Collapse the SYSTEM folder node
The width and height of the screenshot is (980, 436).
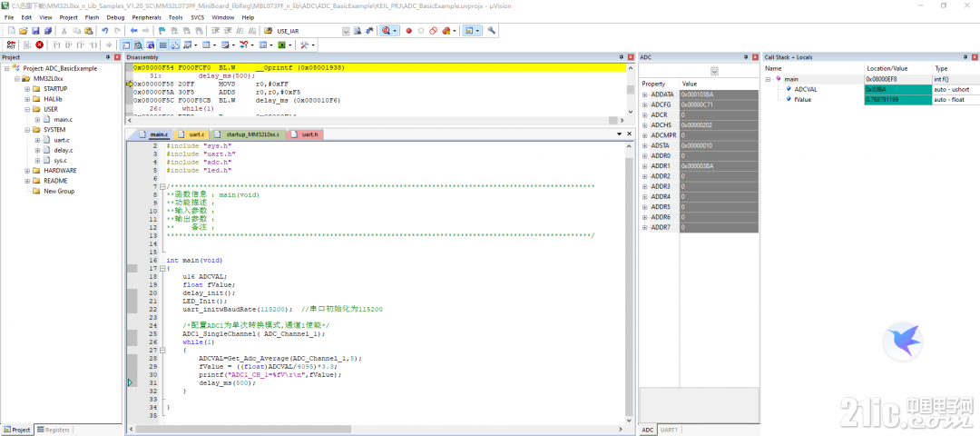[x=27, y=130]
